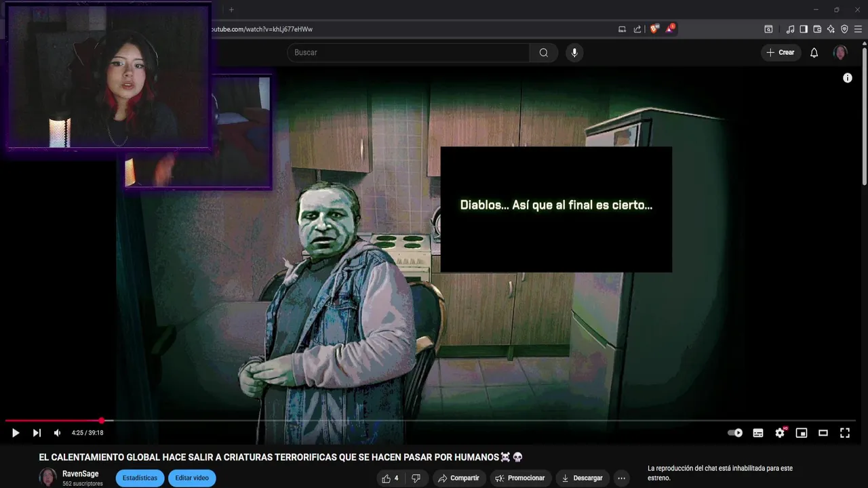Open the Brave VPN shield icon
The width and height of the screenshot is (868, 488).
point(844,29)
